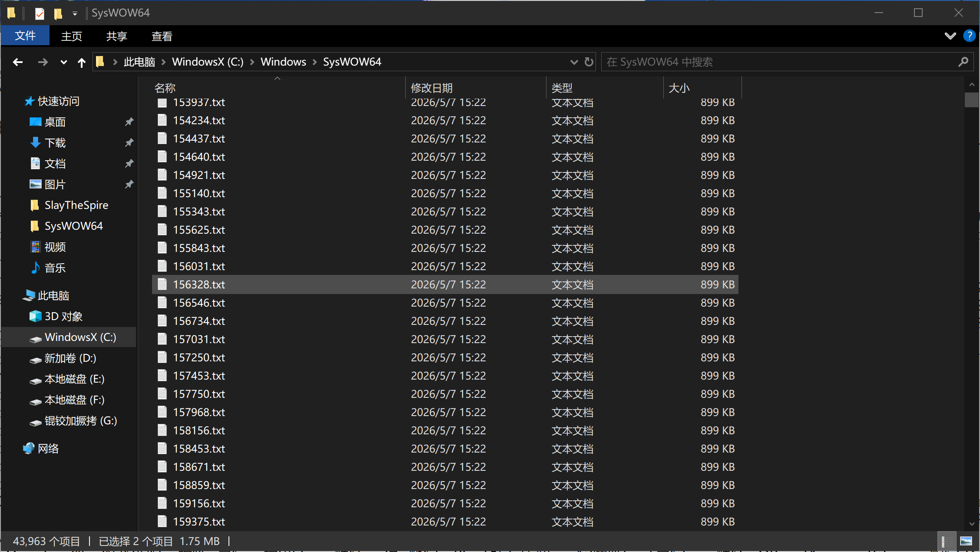Image resolution: width=980 pixels, height=552 pixels.
Task: Select file 157453.txt
Action: pyautogui.click(x=445, y=376)
